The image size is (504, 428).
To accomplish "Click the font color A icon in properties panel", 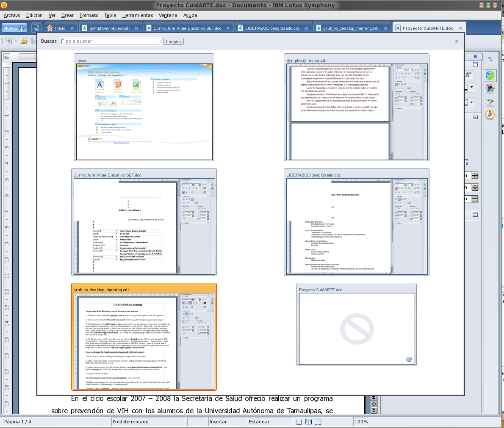I will [x=468, y=75].
